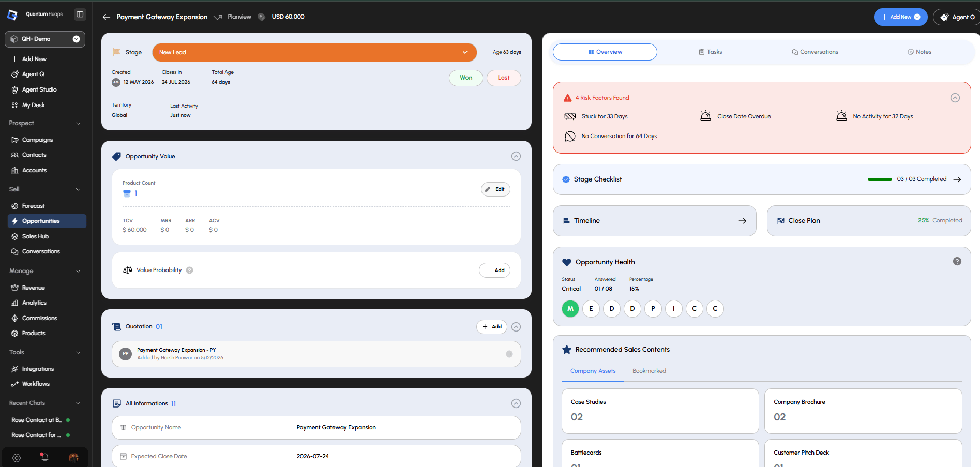Select the Company Assets tab

click(593, 371)
